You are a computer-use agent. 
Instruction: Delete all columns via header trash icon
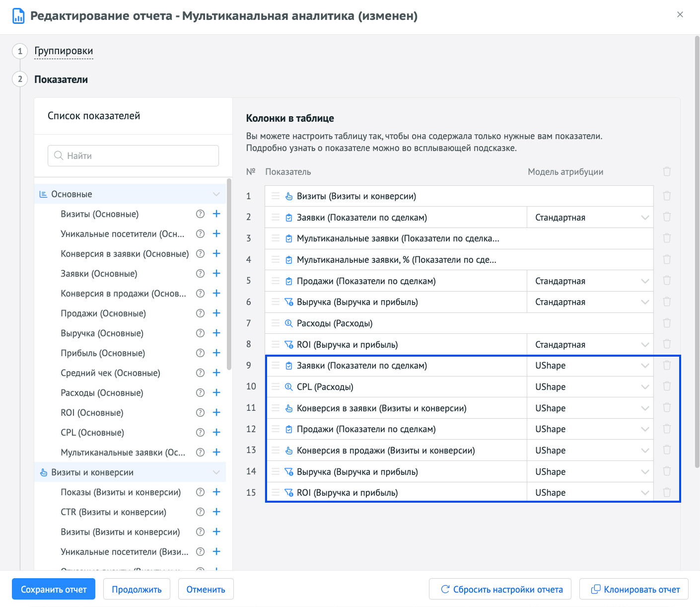(x=667, y=171)
